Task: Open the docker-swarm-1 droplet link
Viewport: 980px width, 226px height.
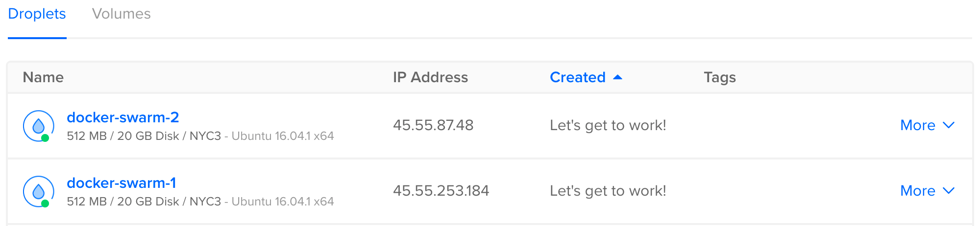Action: click(x=122, y=183)
